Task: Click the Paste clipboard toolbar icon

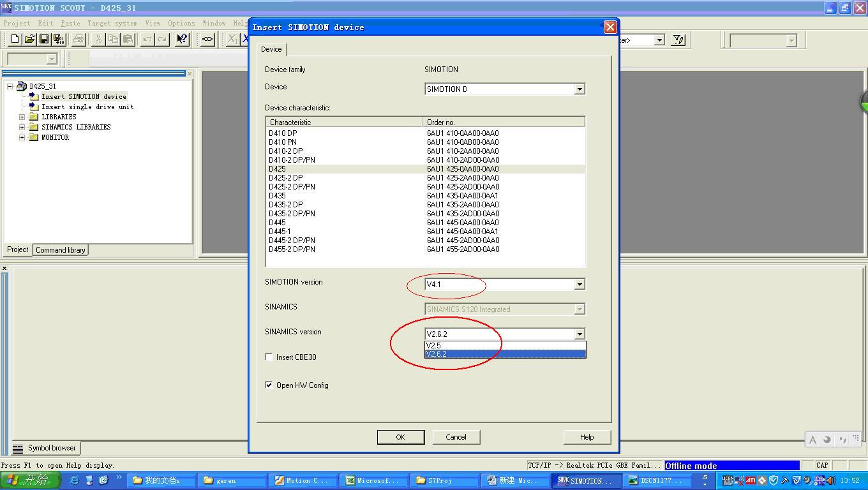Action: tap(128, 40)
